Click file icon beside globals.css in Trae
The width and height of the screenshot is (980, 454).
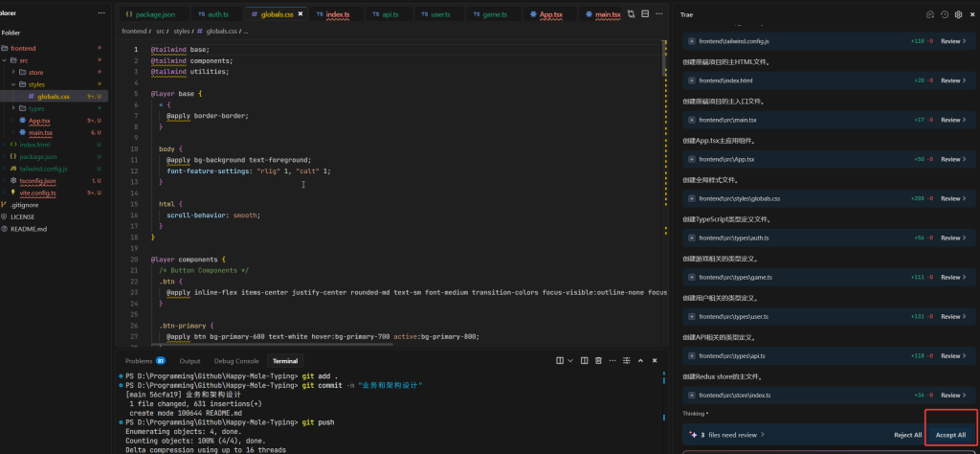[x=691, y=199]
